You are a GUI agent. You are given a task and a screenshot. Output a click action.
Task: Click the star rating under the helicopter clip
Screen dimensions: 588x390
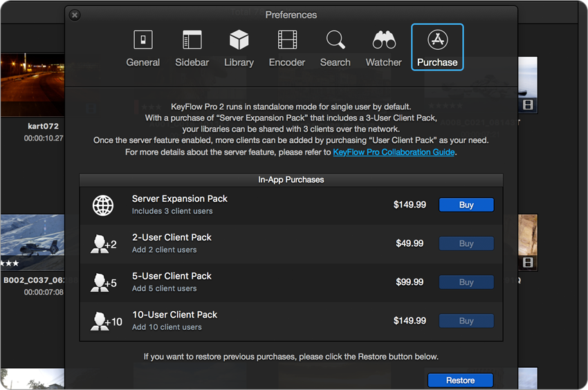[x=10, y=263]
